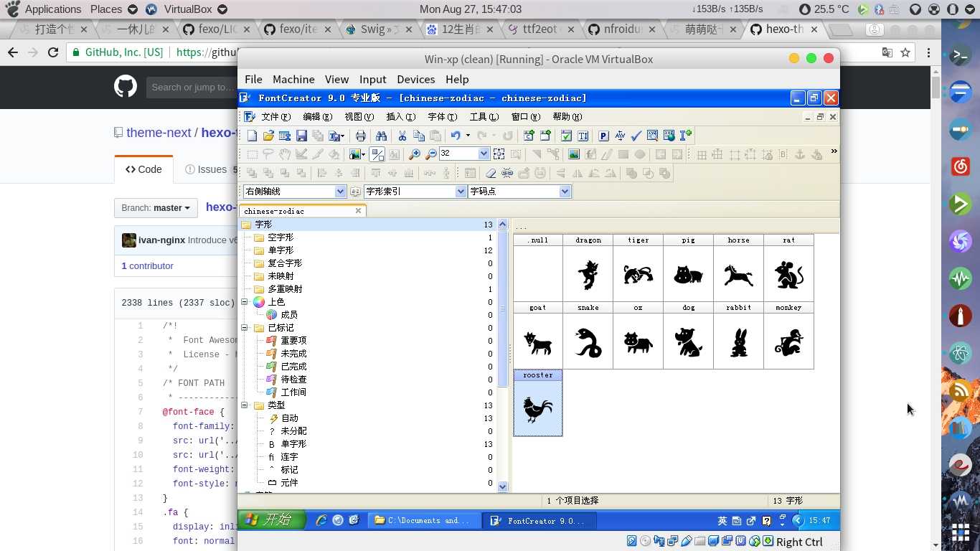Collapse the 类型 tree node
This screenshot has width=980, height=551.
click(244, 405)
